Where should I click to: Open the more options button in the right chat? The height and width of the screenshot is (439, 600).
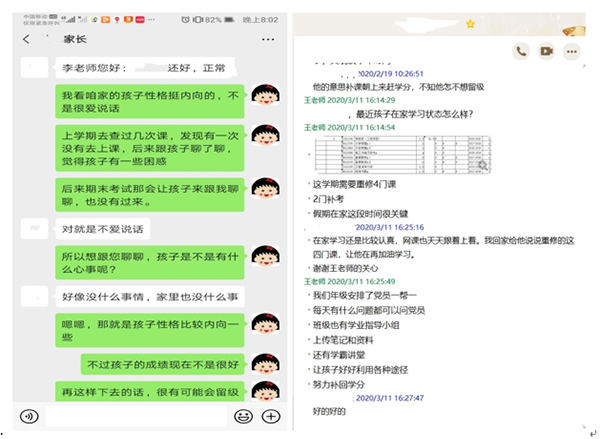[x=572, y=51]
